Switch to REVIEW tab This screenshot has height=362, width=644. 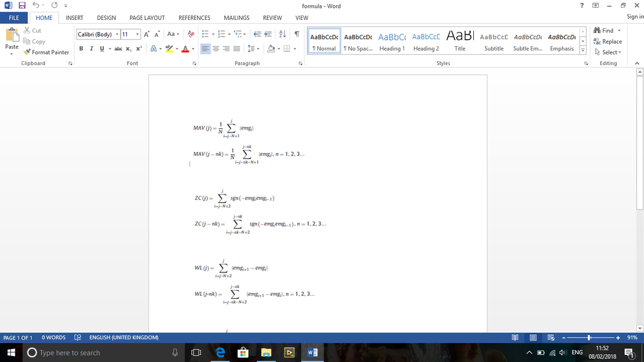[272, 17]
